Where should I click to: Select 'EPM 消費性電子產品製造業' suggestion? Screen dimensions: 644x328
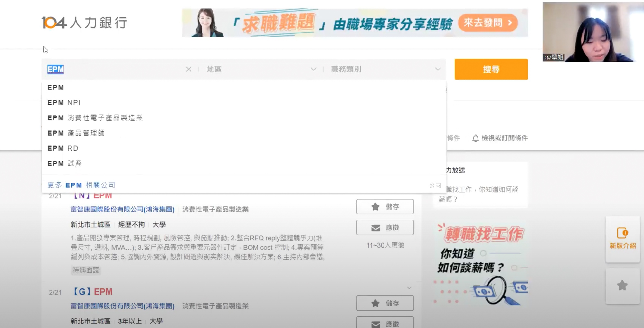point(244,118)
